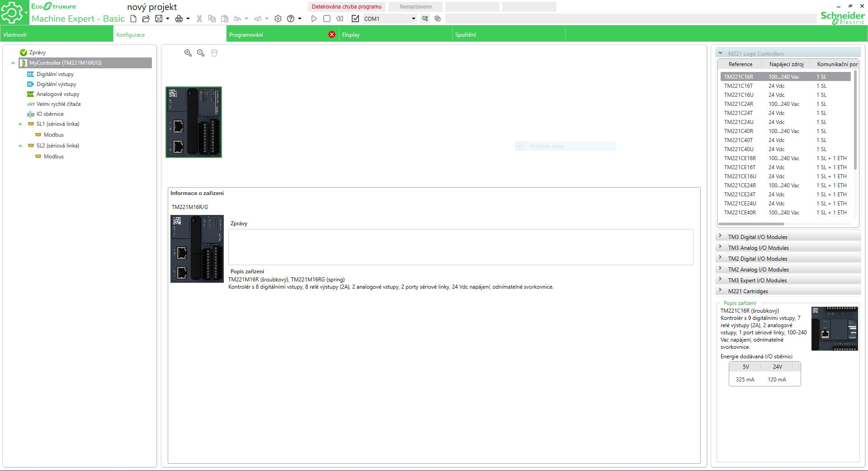The width and height of the screenshot is (868, 471).
Task: Select Digitální výstupy in the tree
Action: click(x=56, y=84)
